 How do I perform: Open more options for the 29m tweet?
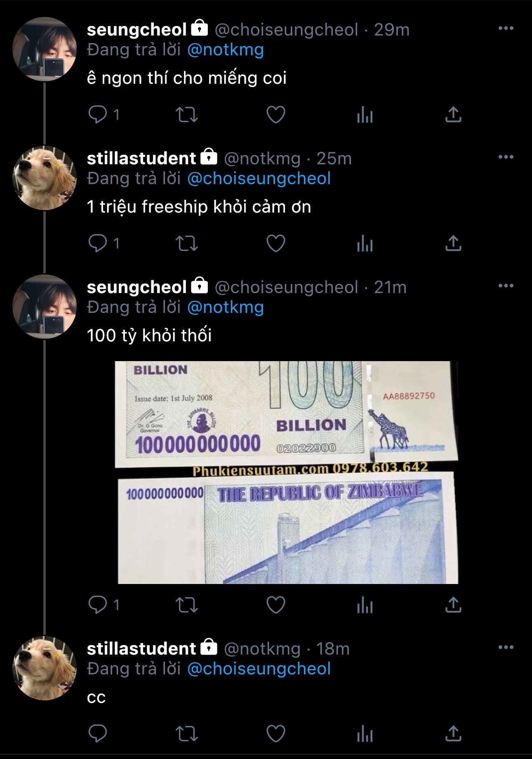pyautogui.click(x=506, y=28)
